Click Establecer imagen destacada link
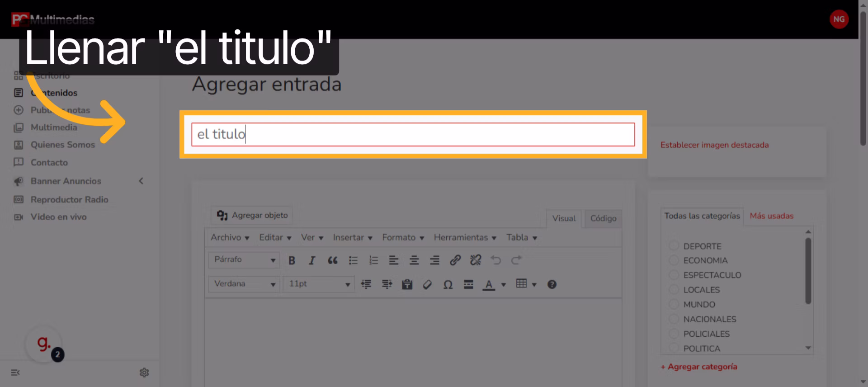 click(x=714, y=145)
